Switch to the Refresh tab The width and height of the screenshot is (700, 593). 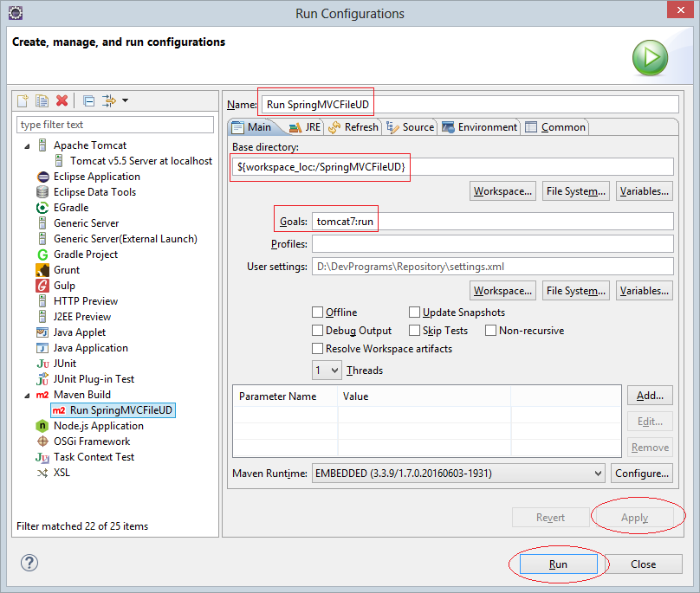(x=353, y=127)
